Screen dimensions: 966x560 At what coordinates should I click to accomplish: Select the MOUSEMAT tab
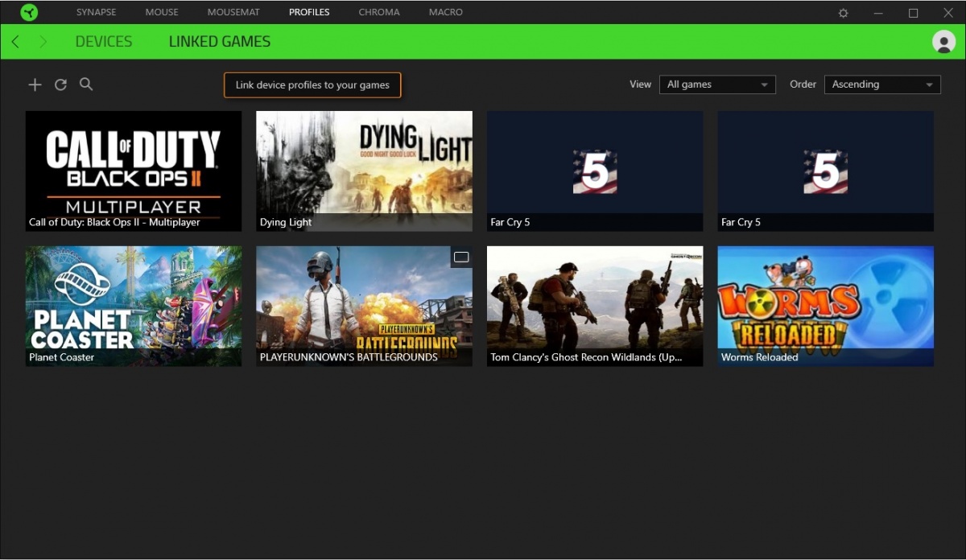point(233,12)
